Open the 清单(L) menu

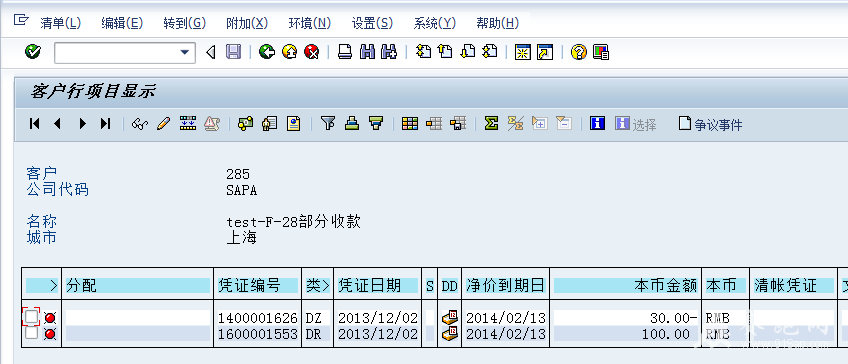coord(61,23)
